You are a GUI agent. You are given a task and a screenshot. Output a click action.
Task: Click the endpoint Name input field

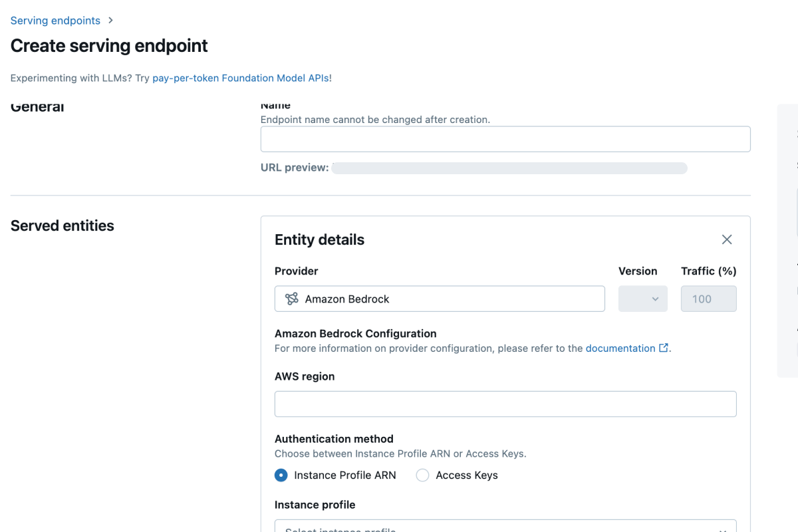point(505,139)
